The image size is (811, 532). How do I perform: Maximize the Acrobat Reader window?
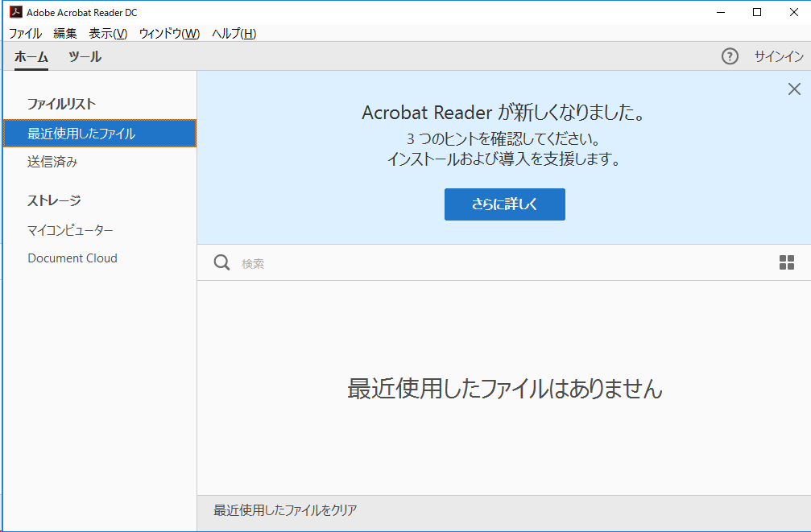[x=757, y=12]
